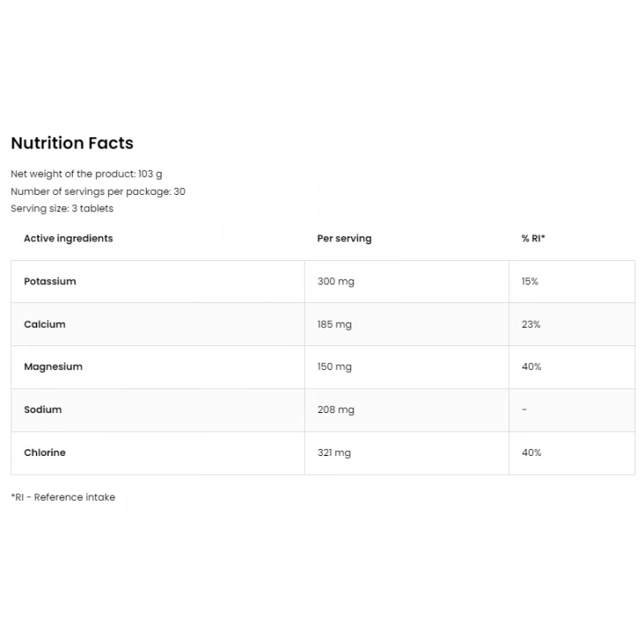
Task: Select the Magnesium ingredient cell
Action: [x=158, y=368]
